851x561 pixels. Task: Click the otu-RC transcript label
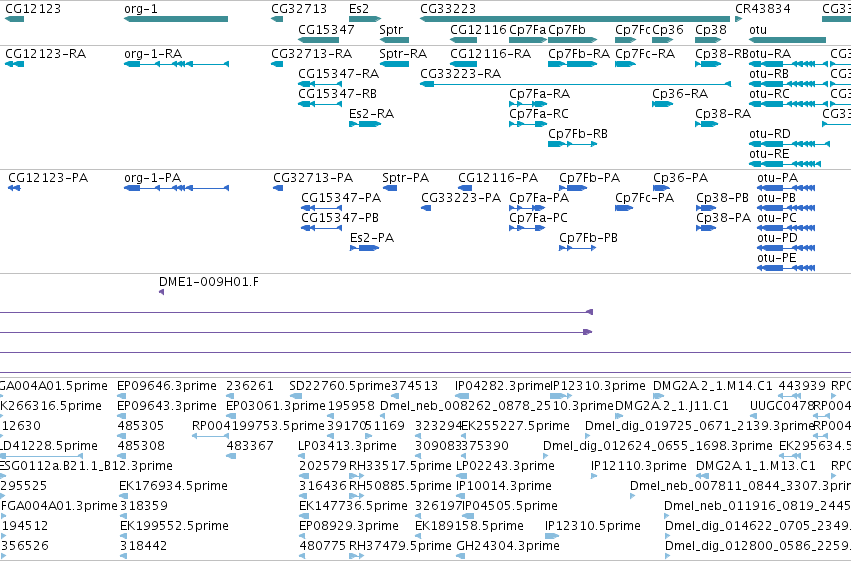pos(770,94)
